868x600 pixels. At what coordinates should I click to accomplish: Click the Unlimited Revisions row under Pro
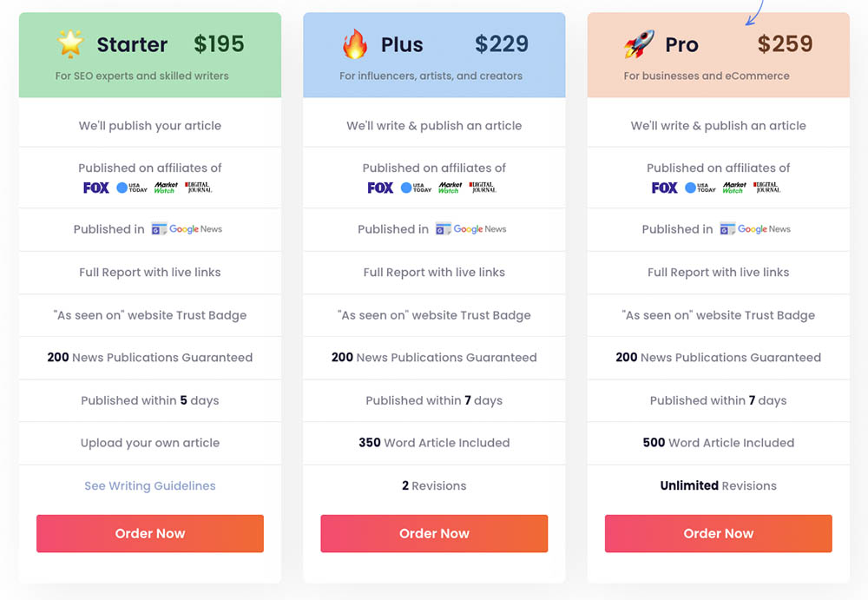[x=718, y=486]
